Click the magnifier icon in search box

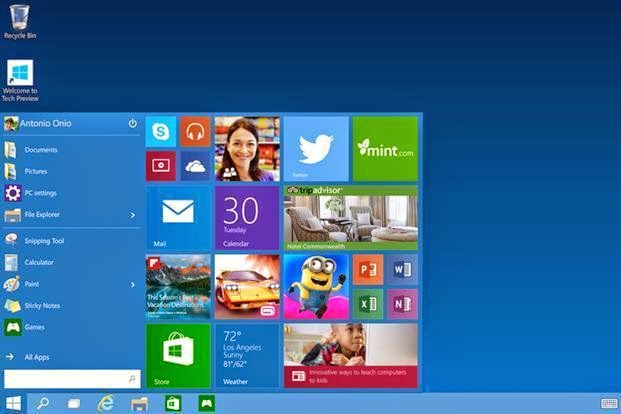pos(132,379)
